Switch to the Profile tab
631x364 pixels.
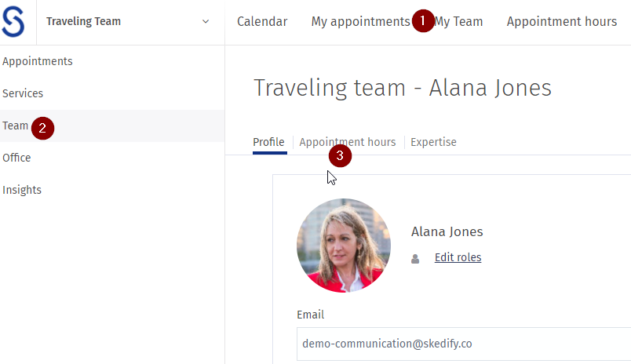pos(268,142)
